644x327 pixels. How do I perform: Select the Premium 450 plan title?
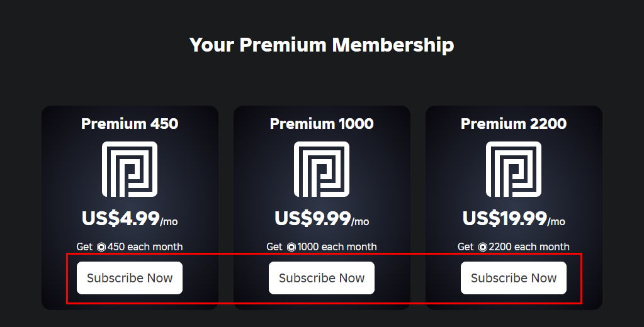pos(130,124)
